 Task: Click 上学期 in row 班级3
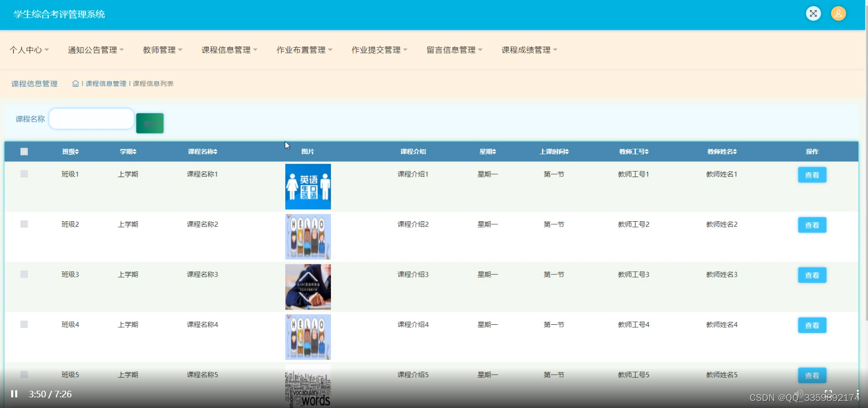(128, 275)
